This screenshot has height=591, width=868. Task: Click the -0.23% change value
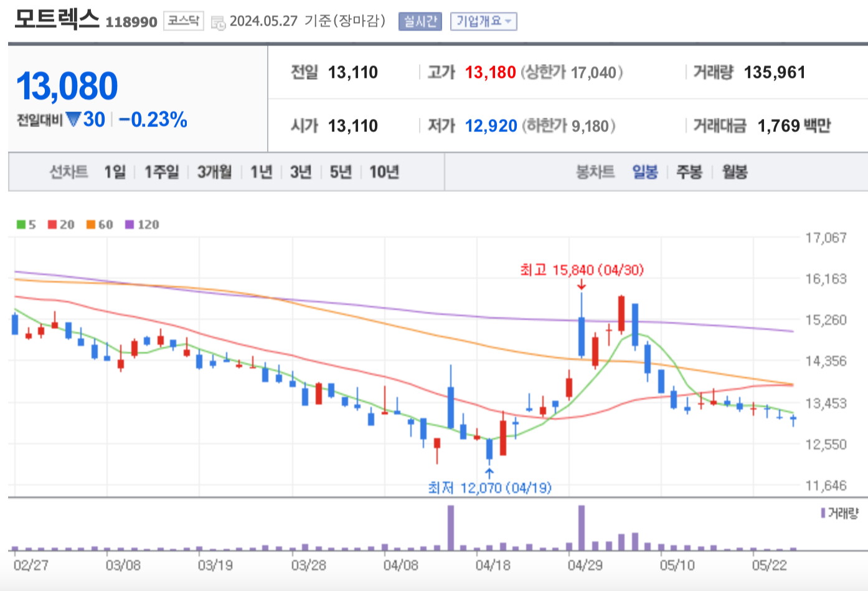point(153,120)
